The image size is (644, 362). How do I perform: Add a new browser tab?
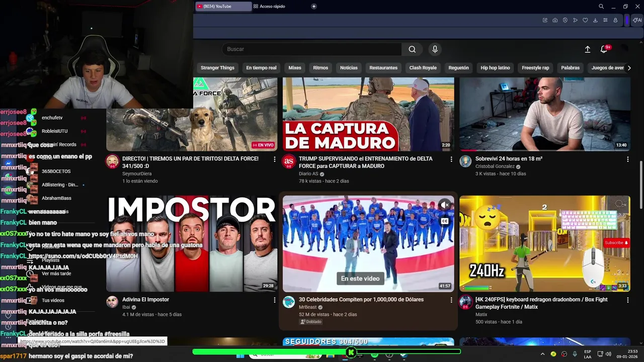pos(314,7)
